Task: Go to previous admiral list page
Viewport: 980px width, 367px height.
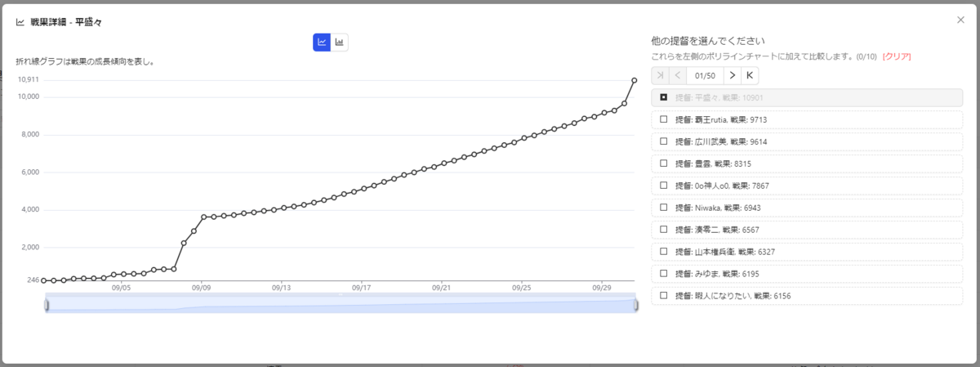Action: [x=678, y=75]
